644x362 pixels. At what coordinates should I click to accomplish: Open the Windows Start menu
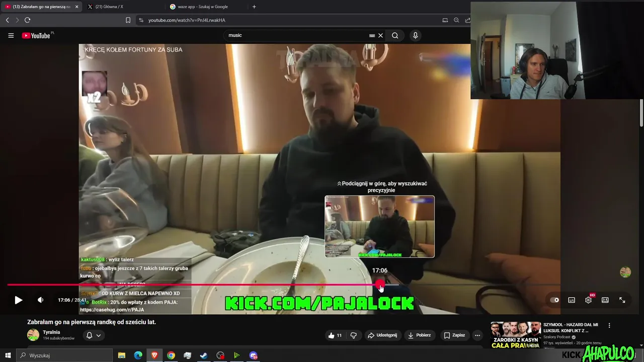click(x=8, y=355)
